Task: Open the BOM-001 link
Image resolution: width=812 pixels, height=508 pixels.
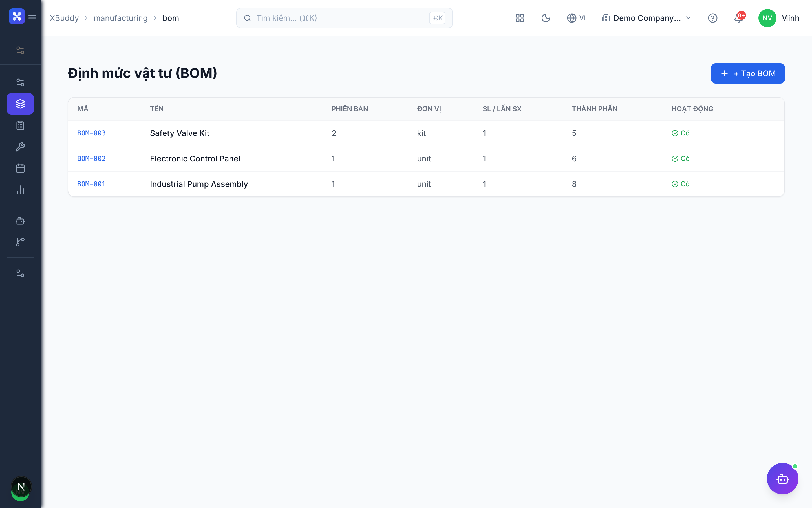Action: (x=91, y=184)
